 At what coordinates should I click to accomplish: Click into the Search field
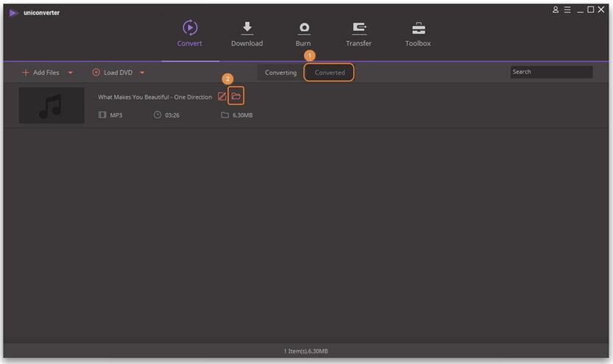(x=550, y=72)
